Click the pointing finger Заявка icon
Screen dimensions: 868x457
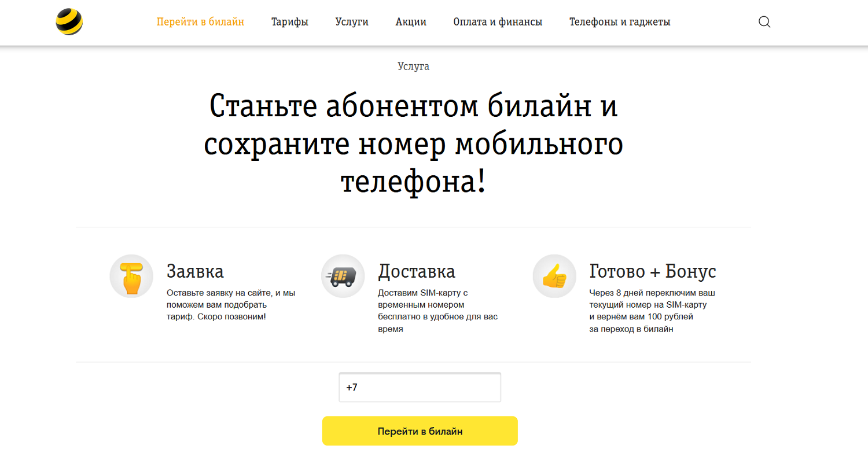pyautogui.click(x=131, y=277)
